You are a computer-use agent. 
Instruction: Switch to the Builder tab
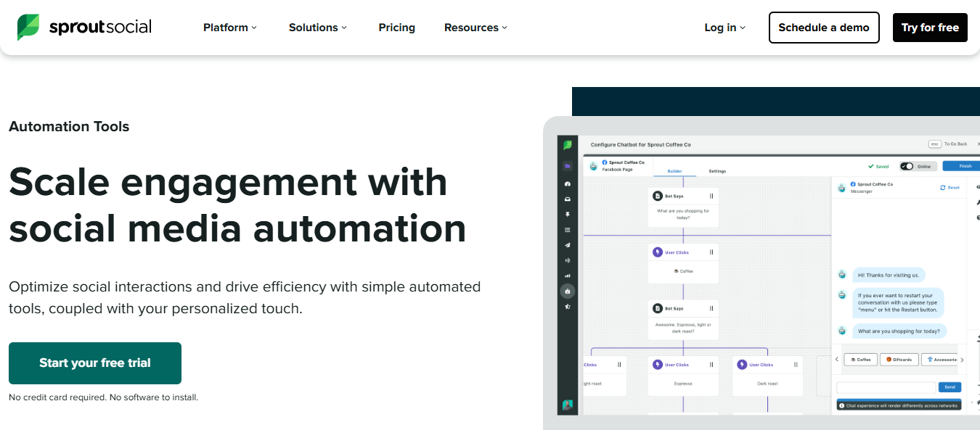click(x=674, y=171)
